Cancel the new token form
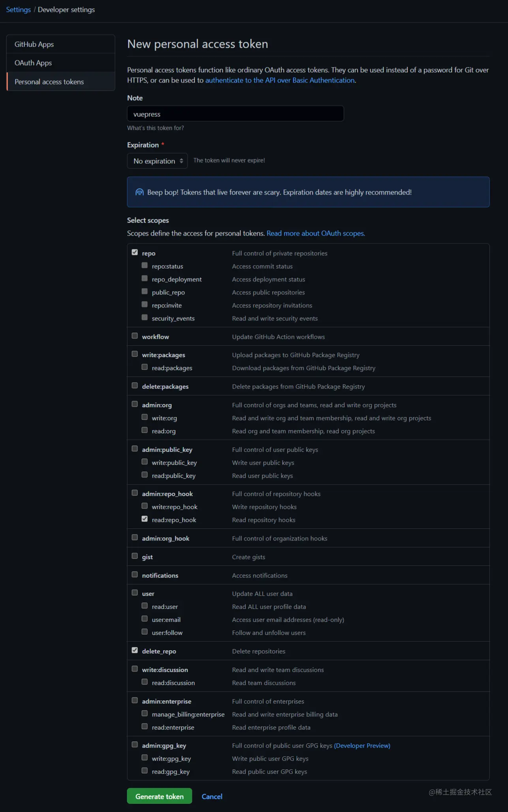 (x=212, y=797)
